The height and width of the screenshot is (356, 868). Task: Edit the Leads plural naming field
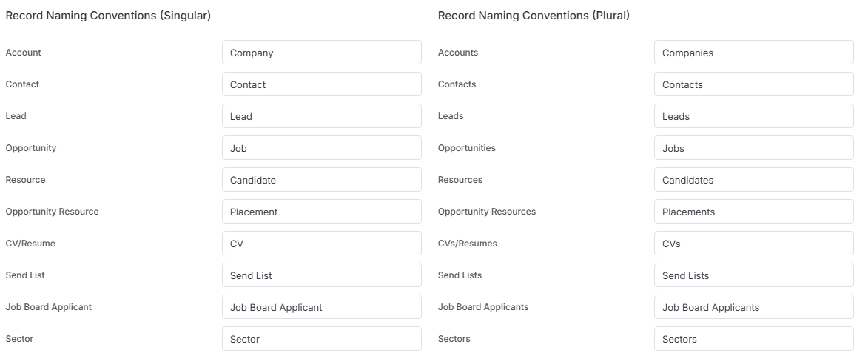click(754, 116)
